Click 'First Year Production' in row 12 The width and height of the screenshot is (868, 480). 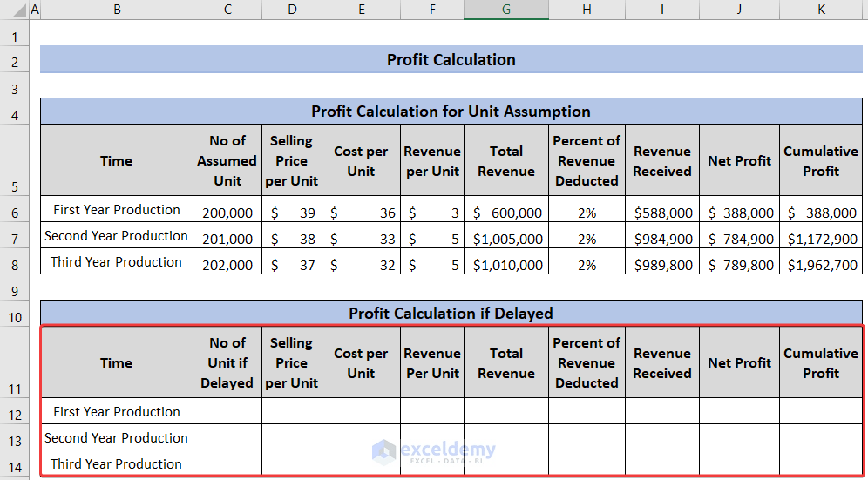pyautogui.click(x=117, y=411)
